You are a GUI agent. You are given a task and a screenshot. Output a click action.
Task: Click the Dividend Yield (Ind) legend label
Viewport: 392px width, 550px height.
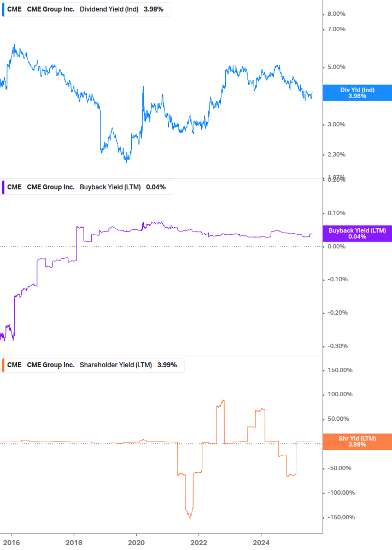(109, 9)
